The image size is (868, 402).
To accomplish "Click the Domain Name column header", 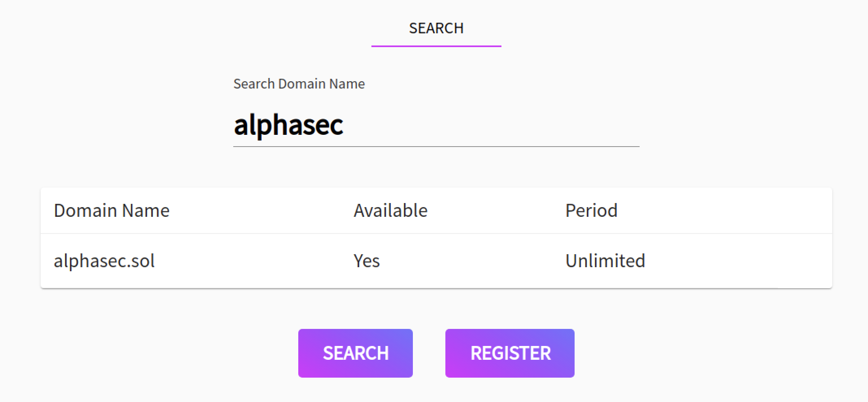I will 112,210.
